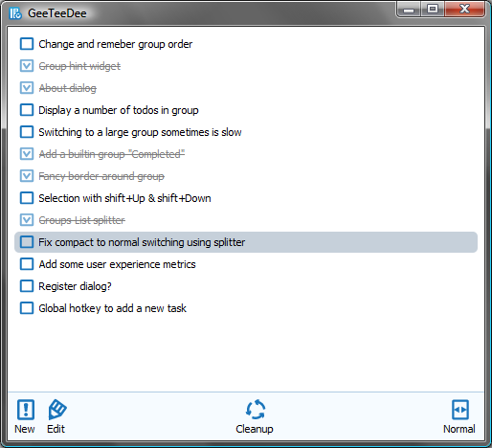
Task: Click the GeeTeeDee app icon in title bar
Action: [x=15, y=13]
